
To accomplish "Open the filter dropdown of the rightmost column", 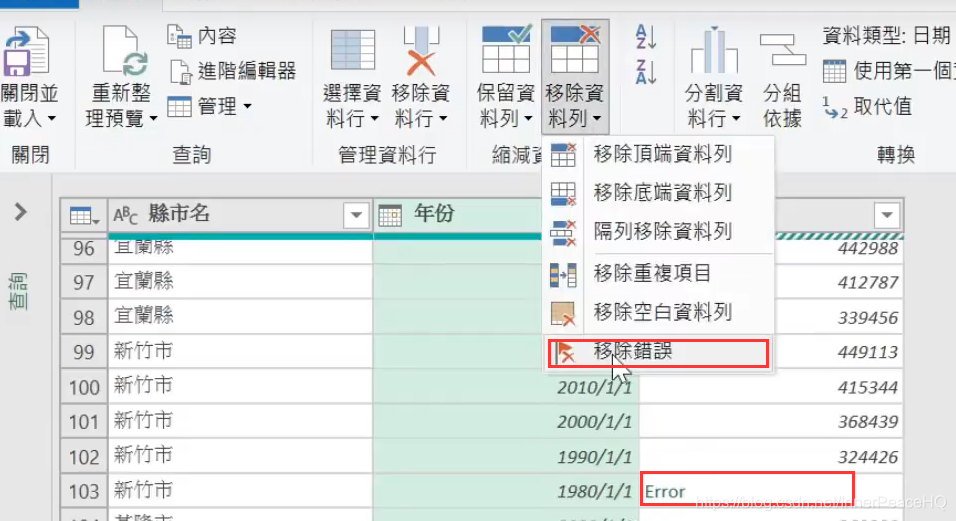I will (x=887, y=215).
